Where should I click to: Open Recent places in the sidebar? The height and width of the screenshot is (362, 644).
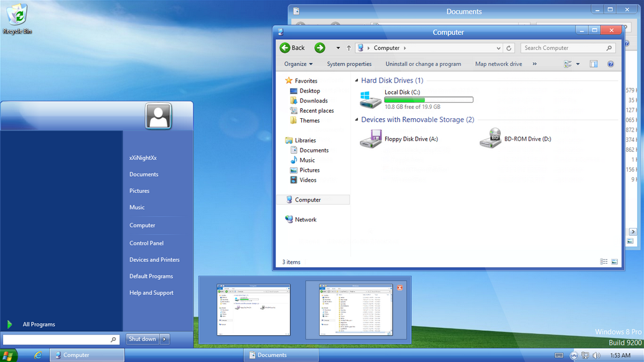[x=316, y=111]
